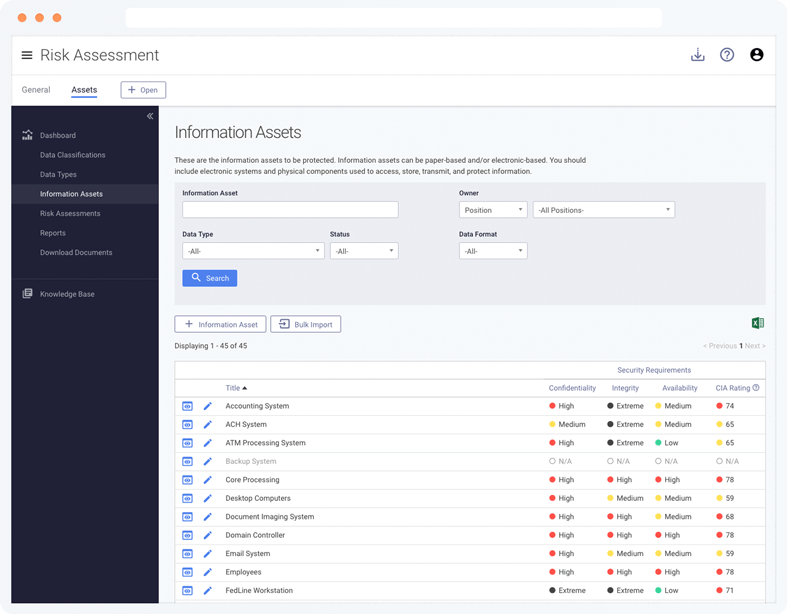
Task: Open the help question mark icon
Action: (727, 55)
